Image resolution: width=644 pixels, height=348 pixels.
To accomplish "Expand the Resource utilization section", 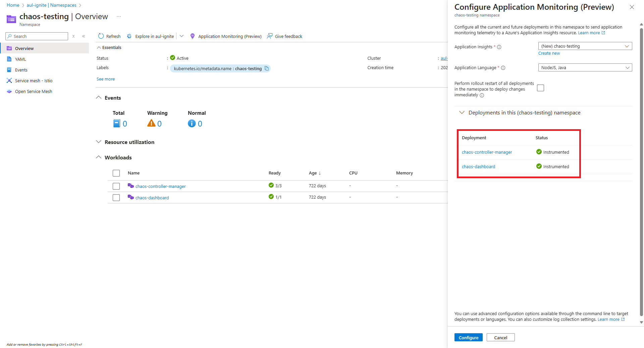I will coord(99,142).
